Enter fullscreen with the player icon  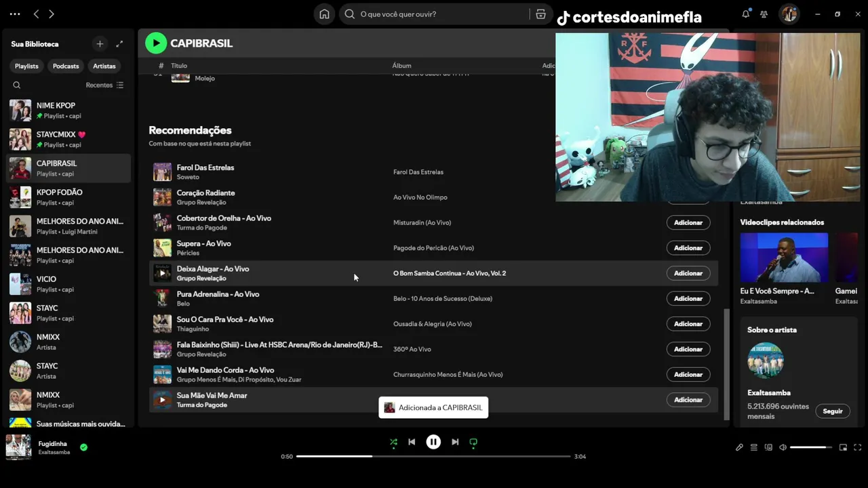[x=857, y=447]
